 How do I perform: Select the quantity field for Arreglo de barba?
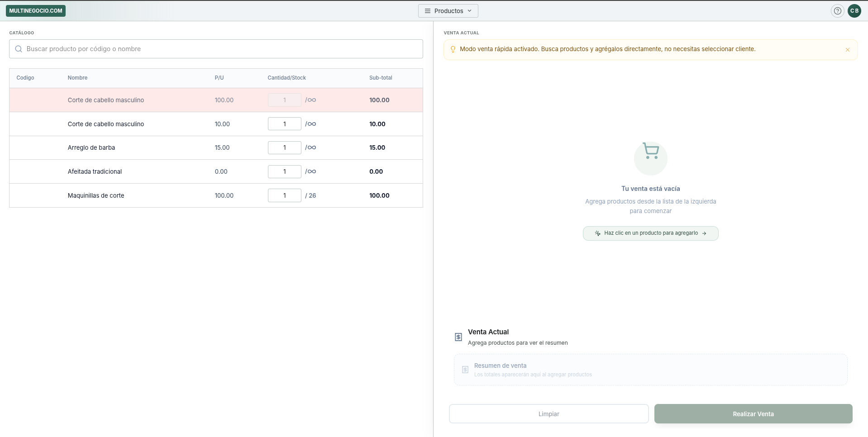click(x=284, y=147)
